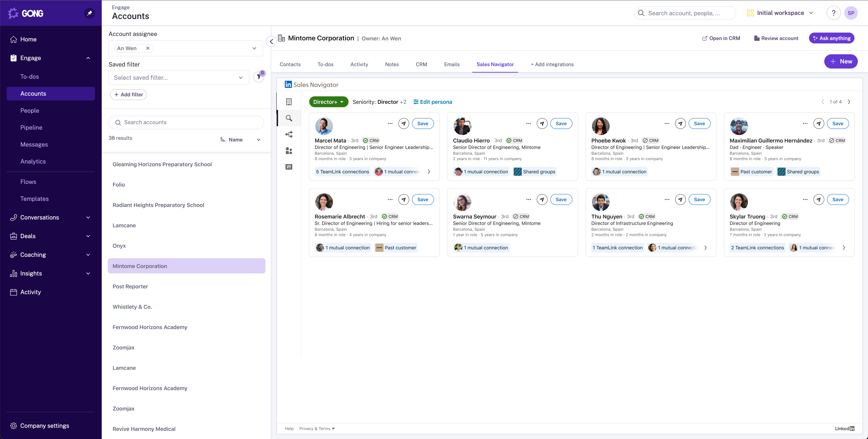
Task: Open Sales Navigator account building icon
Action: tap(289, 102)
